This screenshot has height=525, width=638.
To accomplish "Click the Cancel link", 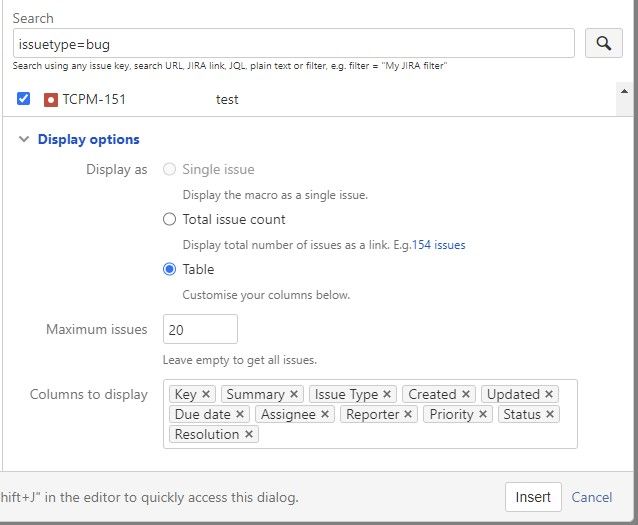I will click(x=592, y=497).
